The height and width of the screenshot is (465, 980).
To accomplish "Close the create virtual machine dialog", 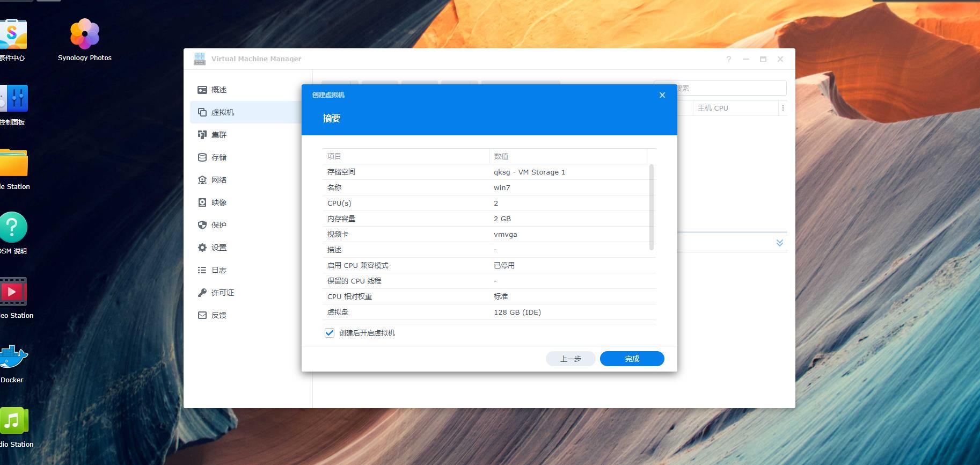I will pyautogui.click(x=662, y=95).
